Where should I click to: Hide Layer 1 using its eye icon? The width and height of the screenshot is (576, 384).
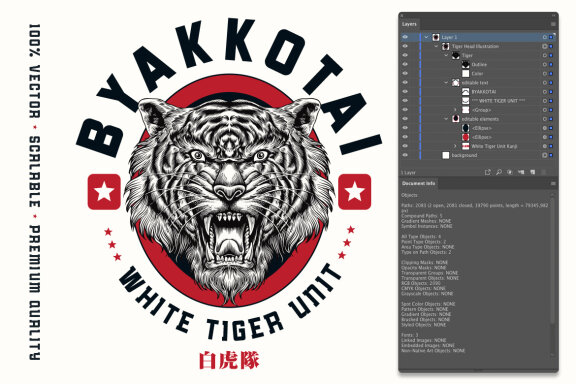[405, 37]
